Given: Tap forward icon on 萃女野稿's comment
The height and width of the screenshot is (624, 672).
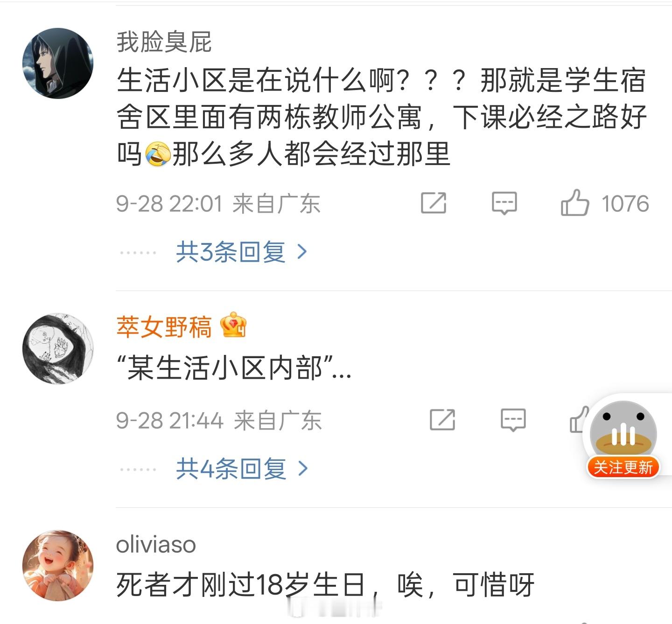Looking at the screenshot, I should tap(442, 420).
